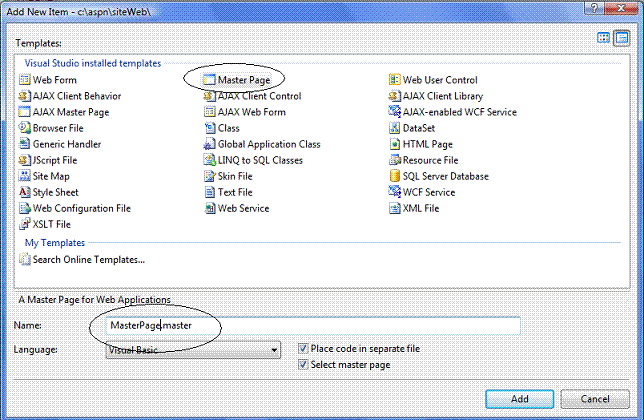Select the LINQ to SQL Classes icon
This screenshot has height=420, width=644.
point(209,160)
